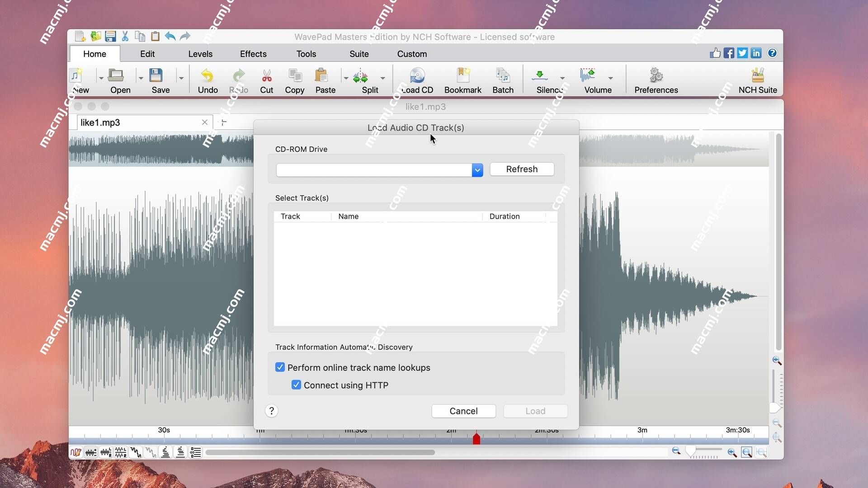Switch to the Levels tab
This screenshot has width=868, height=488.
(200, 54)
